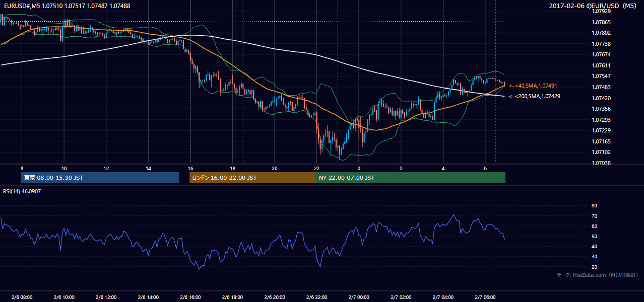Click hour label 22 under the price chart
The image size is (644, 302).
pos(316,168)
